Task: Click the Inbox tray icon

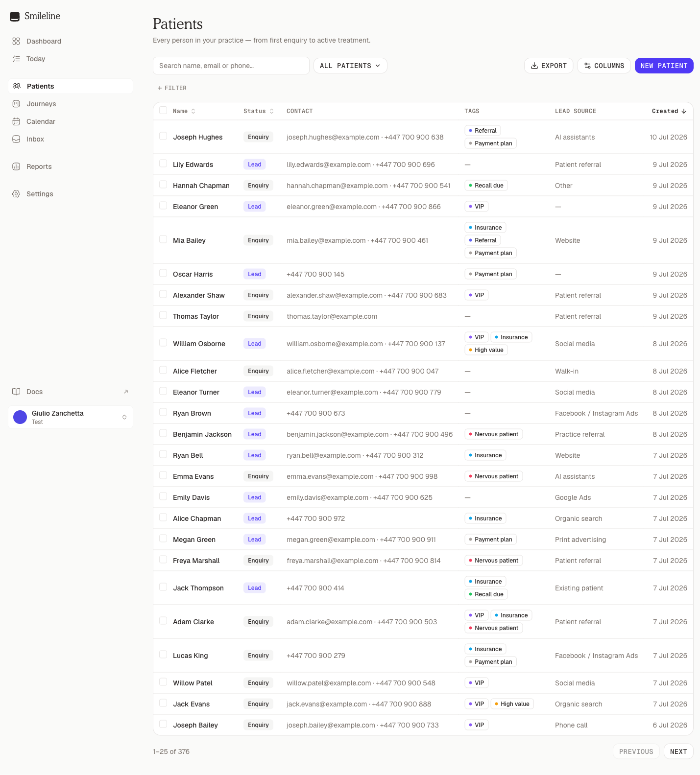Action: pos(16,139)
